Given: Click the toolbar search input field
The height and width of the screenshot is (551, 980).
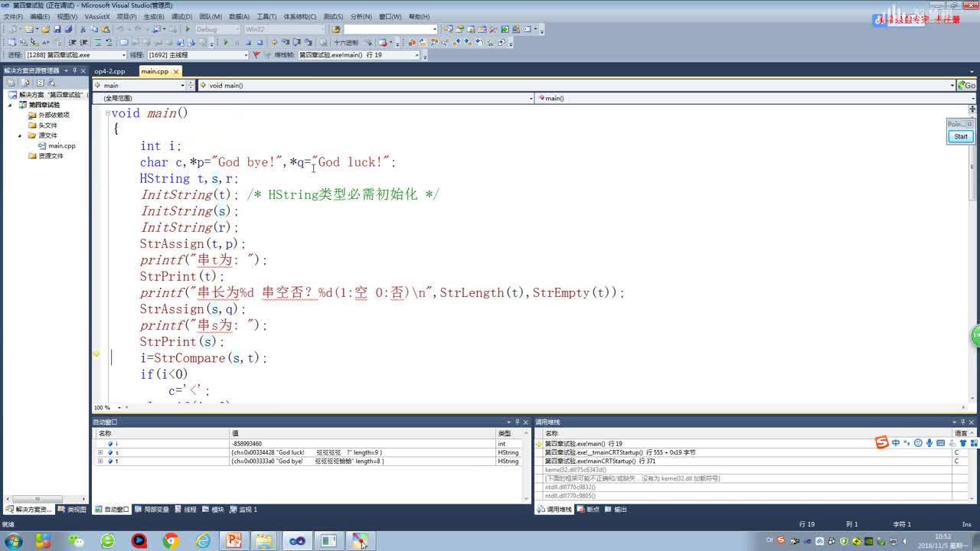Looking at the screenshot, I should (390, 29).
